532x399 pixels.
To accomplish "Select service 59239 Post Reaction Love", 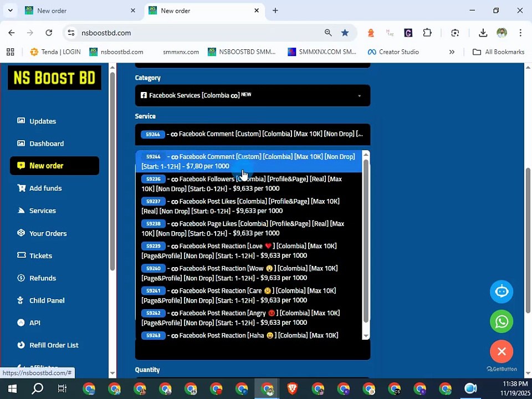I will pyautogui.click(x=249, y=250).
